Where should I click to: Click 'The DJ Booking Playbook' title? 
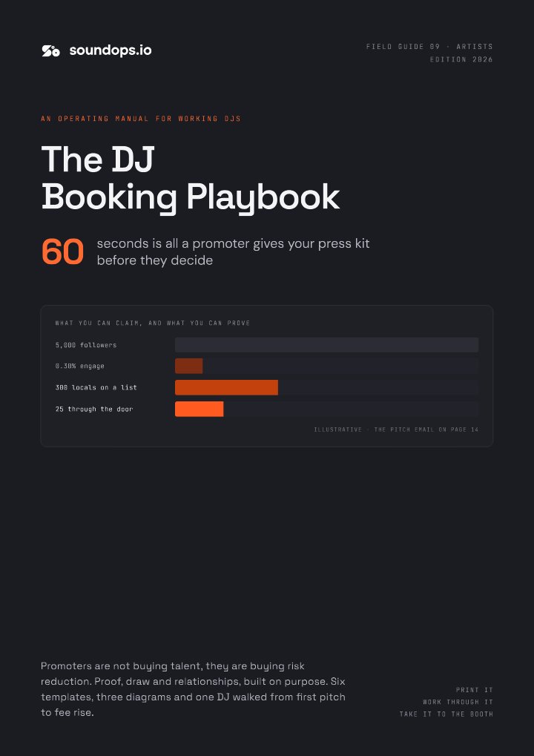tap(191, 179)
